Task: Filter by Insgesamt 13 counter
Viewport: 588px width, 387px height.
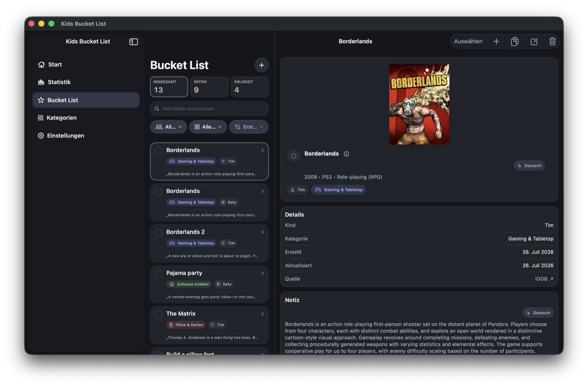Action: click(x=169, y=86)
